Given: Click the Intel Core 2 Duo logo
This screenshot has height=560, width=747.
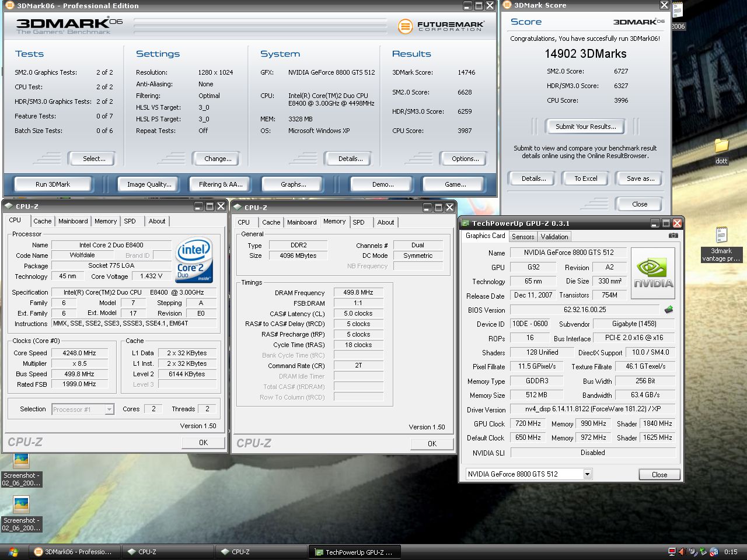Looking at the screenshot, I should [194, 260].
